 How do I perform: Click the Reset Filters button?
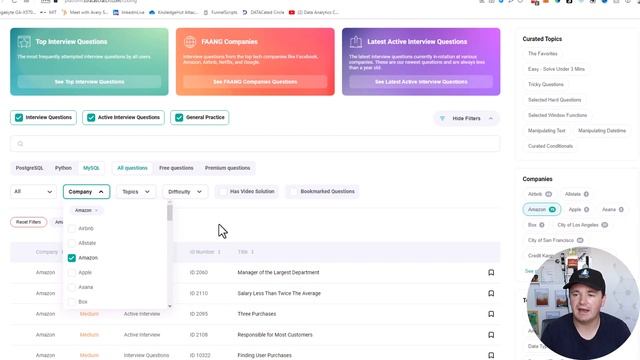(29, 222)
